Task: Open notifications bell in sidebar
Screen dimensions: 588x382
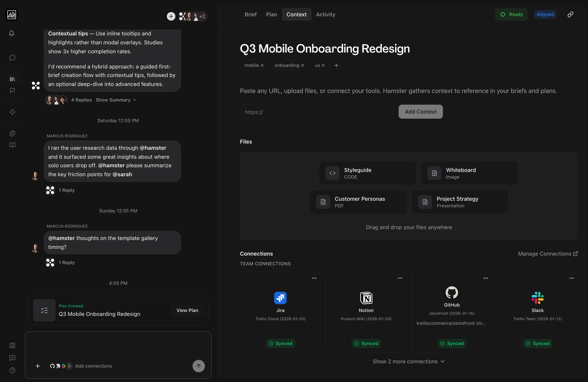Action: [x=12, y=33]
